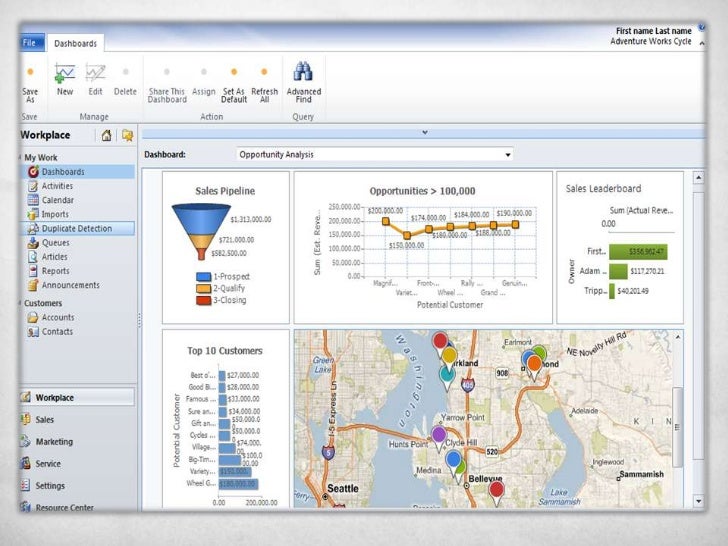This screenshot has width=728, height=546.
Task: Collapse the My Work section
Action: pos(20,158)
